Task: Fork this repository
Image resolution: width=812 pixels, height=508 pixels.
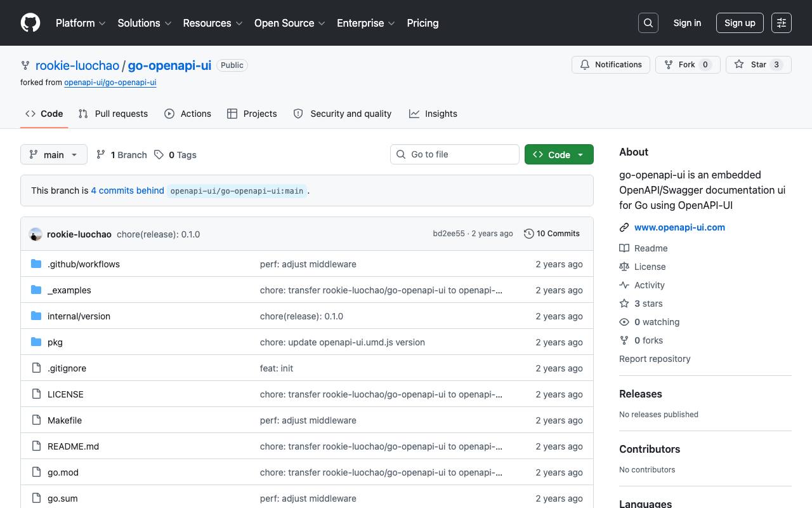Action: [x=688, y=65]
